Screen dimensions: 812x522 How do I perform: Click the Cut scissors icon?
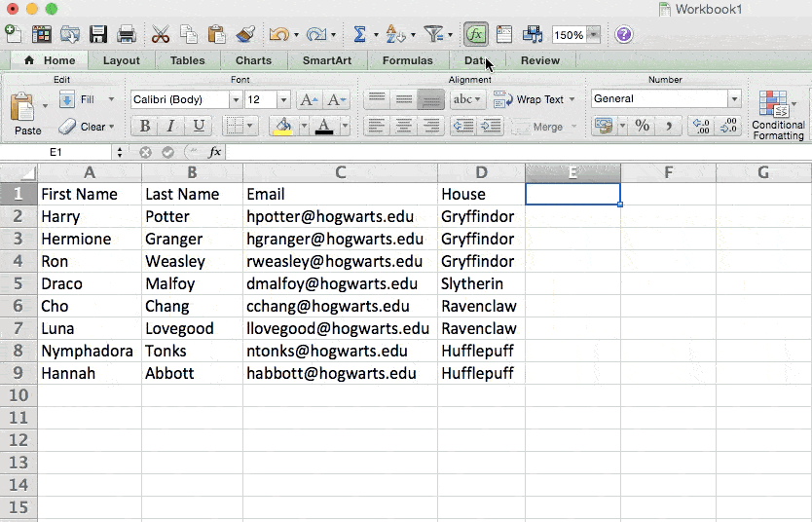(x=161, y=35)
